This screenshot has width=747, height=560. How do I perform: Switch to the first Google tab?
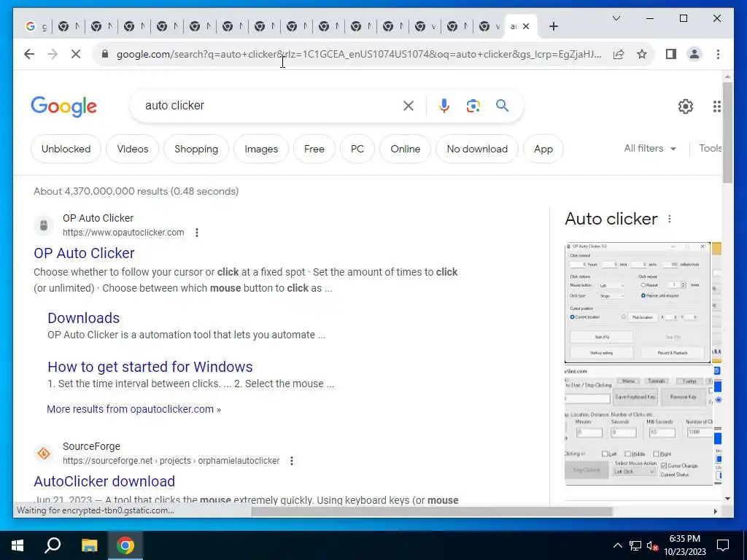point(36,27)
